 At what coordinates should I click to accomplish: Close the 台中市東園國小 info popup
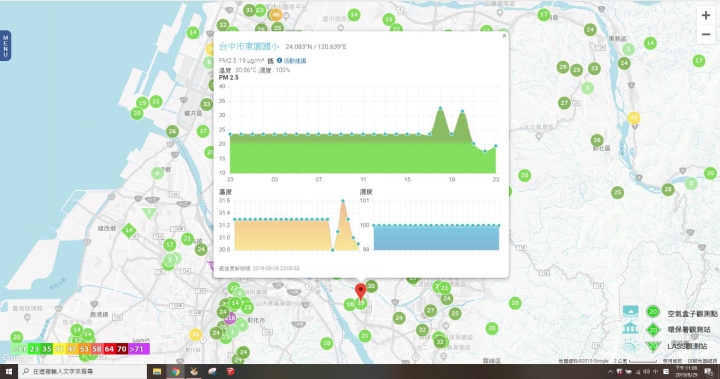(504, 36)
